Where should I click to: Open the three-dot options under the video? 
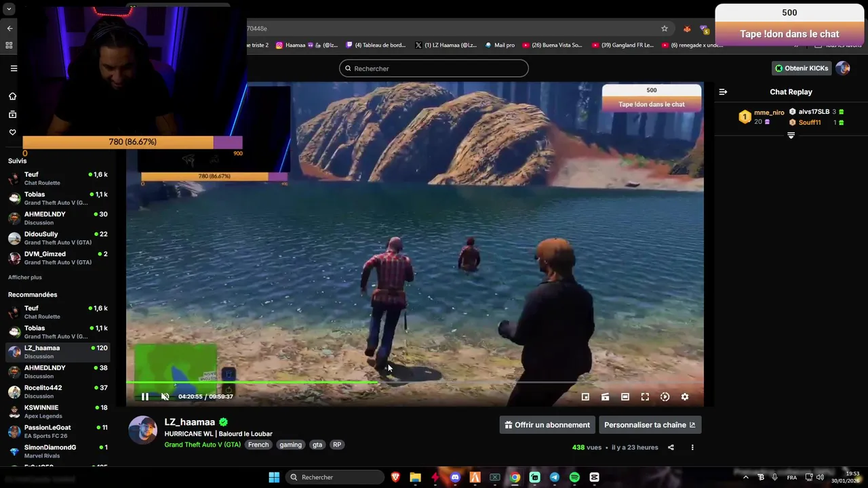click(x=692, y=447)
